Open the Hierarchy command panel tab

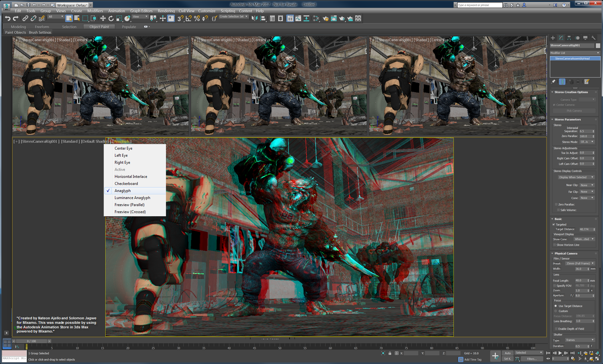point(569,38)
